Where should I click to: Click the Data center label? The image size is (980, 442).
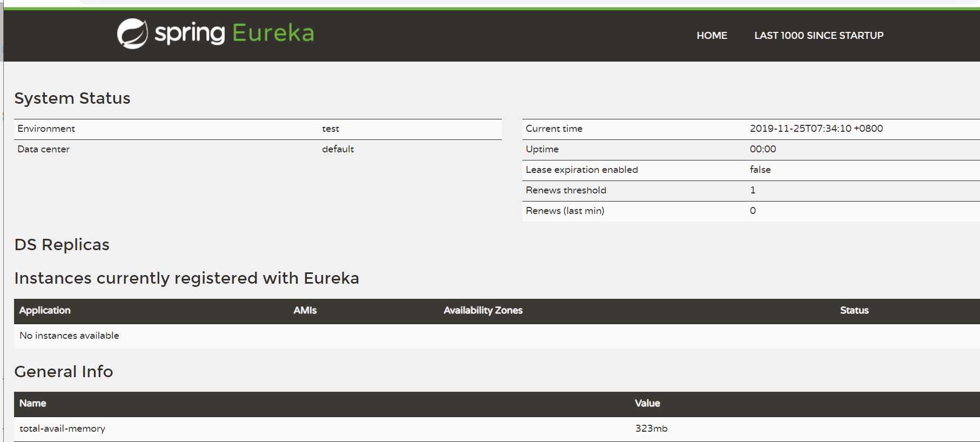[43, 149]
